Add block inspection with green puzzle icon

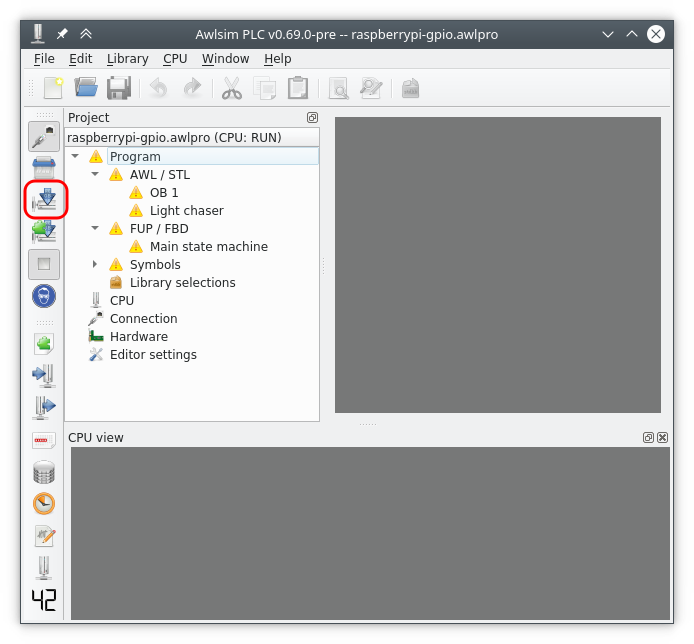(44, 344)
